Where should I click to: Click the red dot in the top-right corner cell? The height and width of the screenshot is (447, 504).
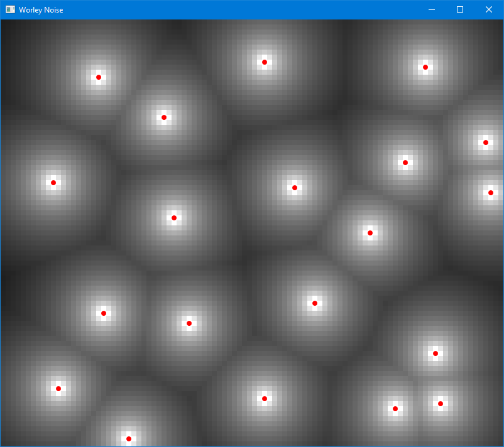click(425, 67)
